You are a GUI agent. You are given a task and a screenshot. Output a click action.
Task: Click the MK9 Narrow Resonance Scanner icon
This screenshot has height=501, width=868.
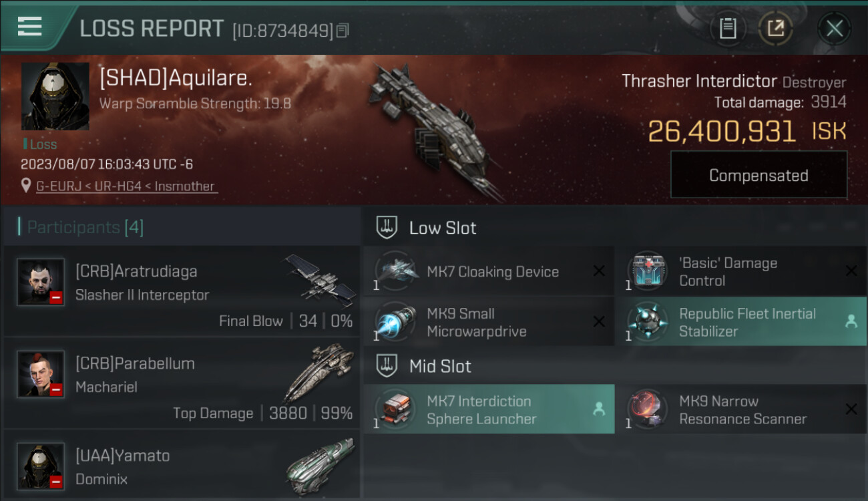[648, 409]
